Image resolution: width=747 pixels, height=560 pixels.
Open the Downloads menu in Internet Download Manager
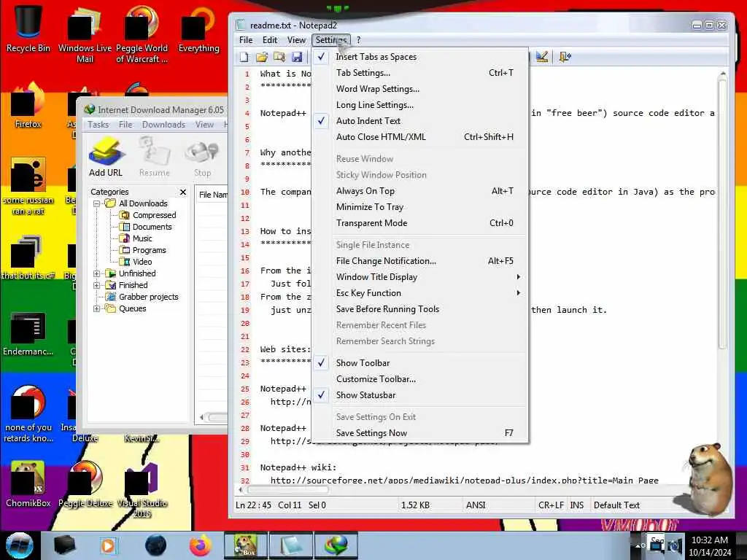pyautogui.click(x=163, y=125)
